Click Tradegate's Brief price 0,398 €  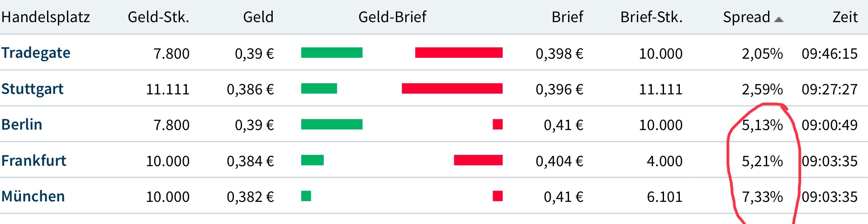coord(559,54)
